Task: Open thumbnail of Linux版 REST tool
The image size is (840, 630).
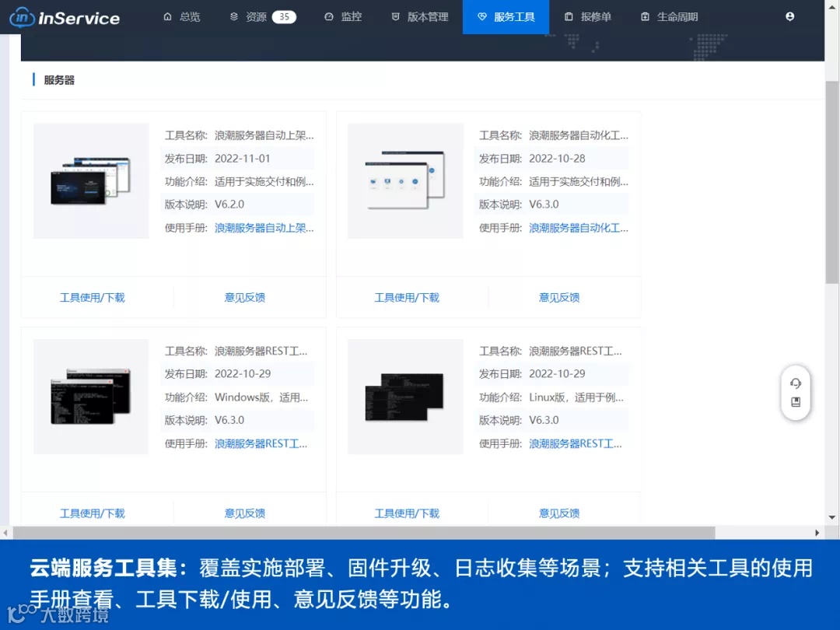Action: point(405,397)
